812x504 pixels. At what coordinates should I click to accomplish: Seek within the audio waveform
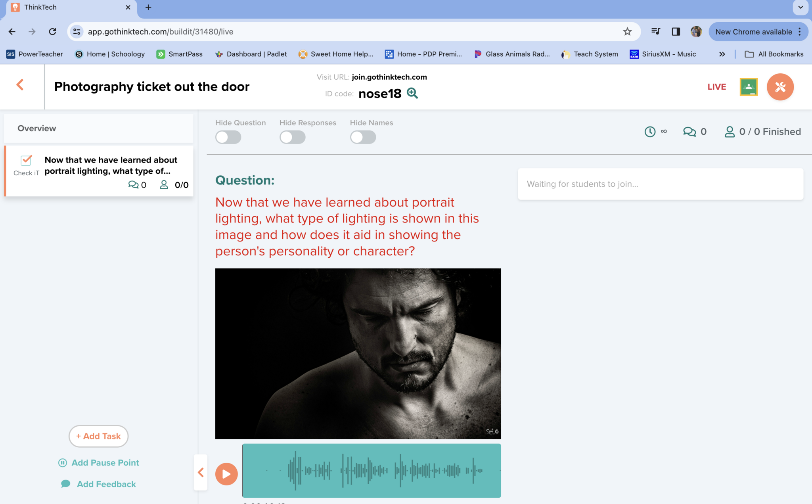pos(372,471)
